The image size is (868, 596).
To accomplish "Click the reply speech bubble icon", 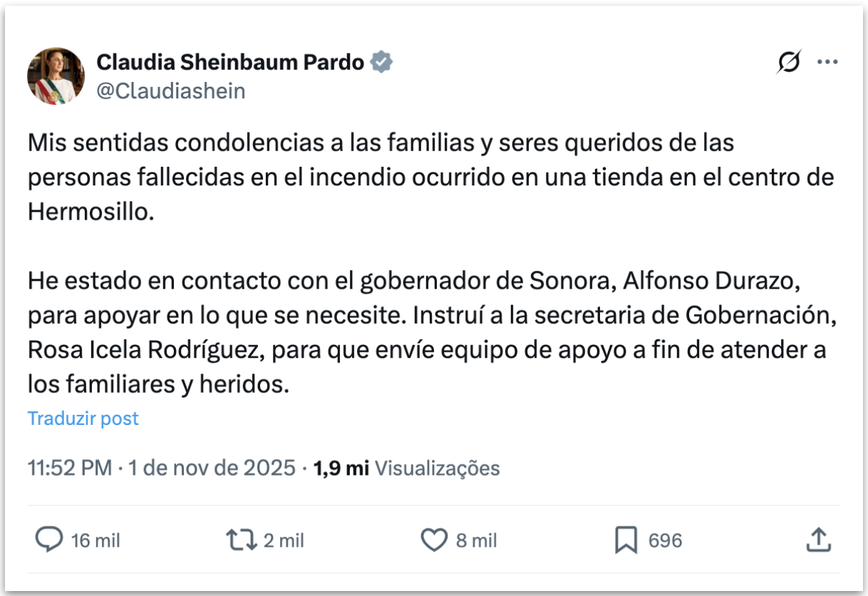I will click(49, 540).
